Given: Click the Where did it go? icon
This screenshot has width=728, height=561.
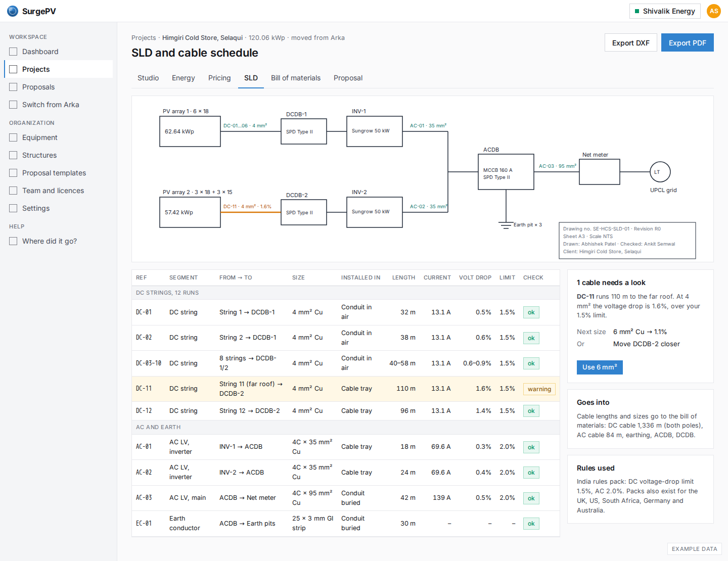Looking at the screenshot, I should [x=13, y=241].
